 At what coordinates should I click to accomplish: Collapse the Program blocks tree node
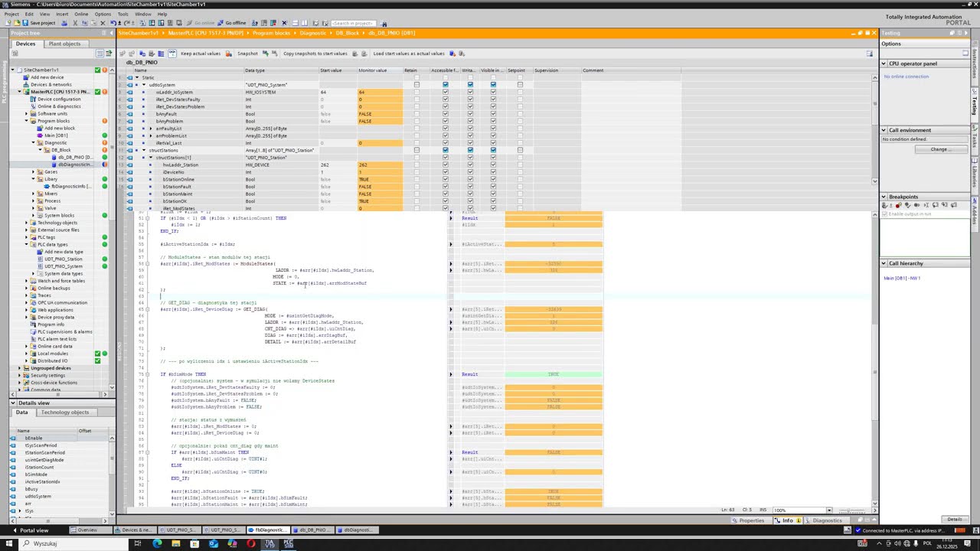pos(27,121)
